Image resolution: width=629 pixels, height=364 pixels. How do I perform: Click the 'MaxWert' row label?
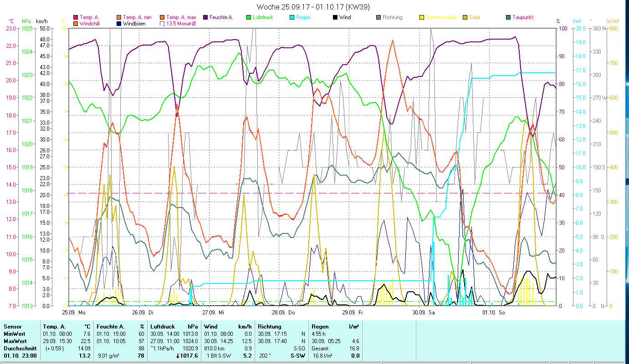pyautogui.click(x=15, y=341)
